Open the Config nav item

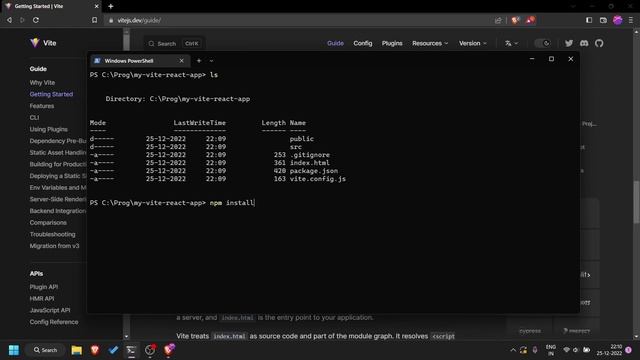pyautogui.click(x=362, y=43)
